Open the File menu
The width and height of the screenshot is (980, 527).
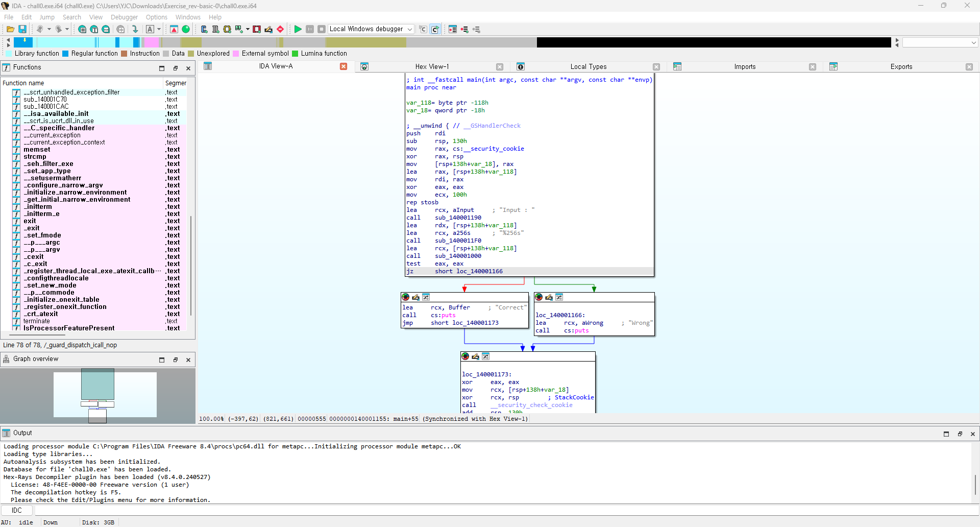point(9,17)
